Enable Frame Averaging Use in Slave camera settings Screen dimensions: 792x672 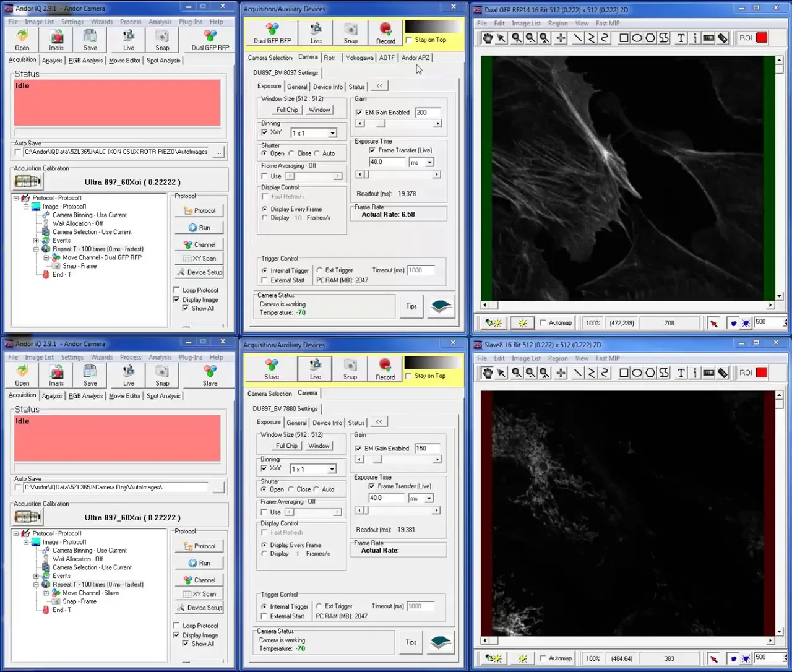pos(264,512)
